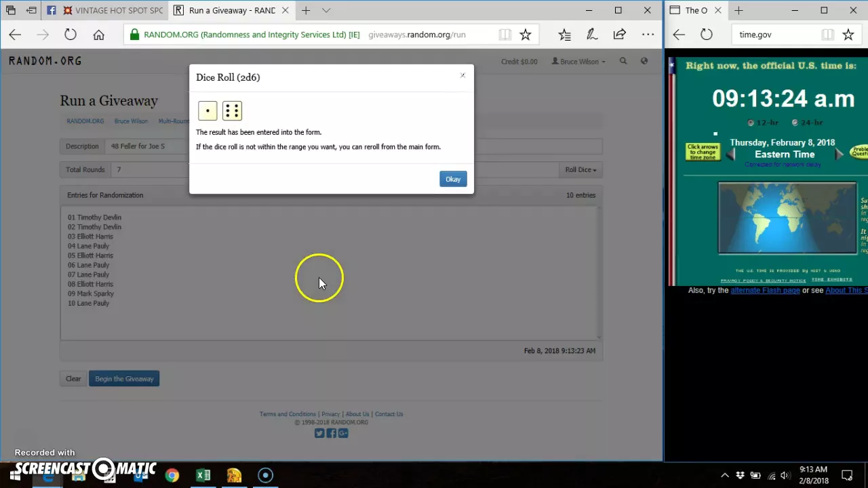Open reading view in RANDOM.ORG address bar
The height and width of the screenshot is (488, 868).
click(505, 35)
